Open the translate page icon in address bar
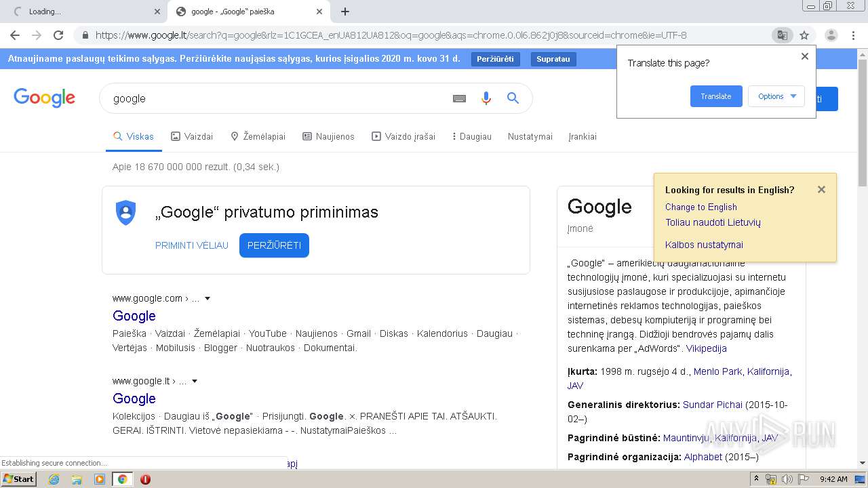Screen dimensions: 868x488 782,35
